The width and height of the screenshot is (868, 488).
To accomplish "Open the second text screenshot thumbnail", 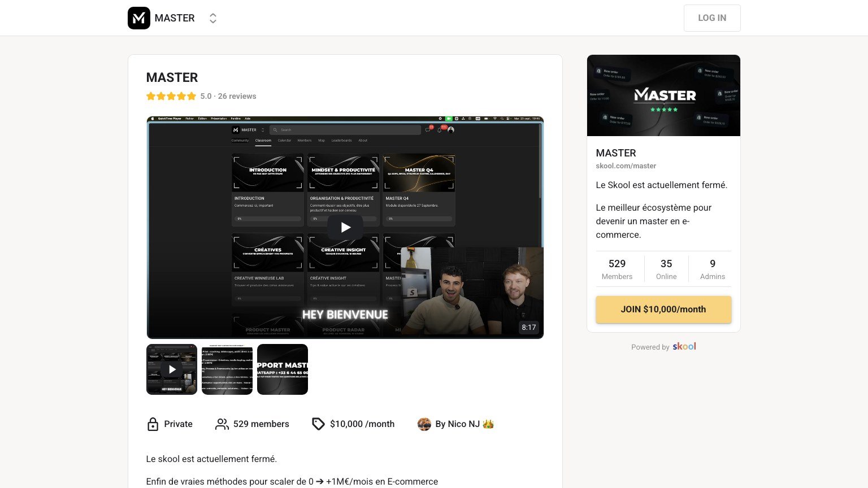I will (227, 369).
